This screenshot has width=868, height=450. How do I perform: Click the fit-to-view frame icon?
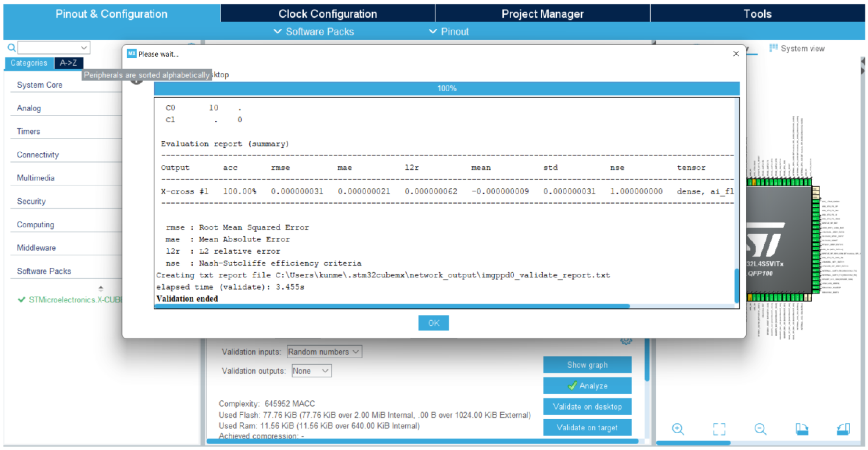coord(719,429)
